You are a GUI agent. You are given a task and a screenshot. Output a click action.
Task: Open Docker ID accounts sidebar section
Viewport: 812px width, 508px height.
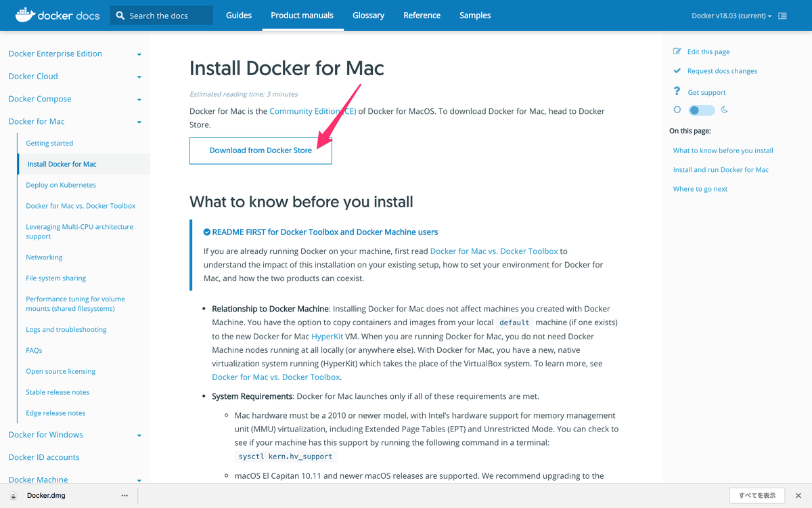click(44, 457)
